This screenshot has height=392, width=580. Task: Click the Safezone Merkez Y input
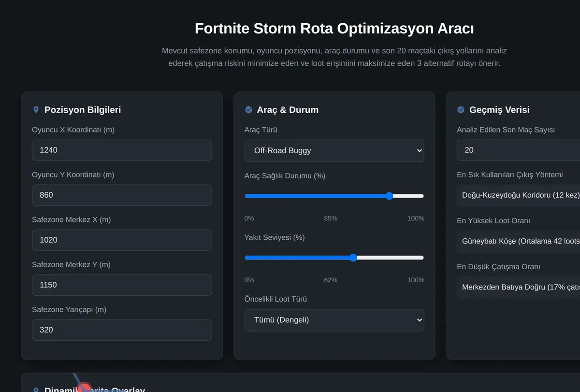click(122, 285)
